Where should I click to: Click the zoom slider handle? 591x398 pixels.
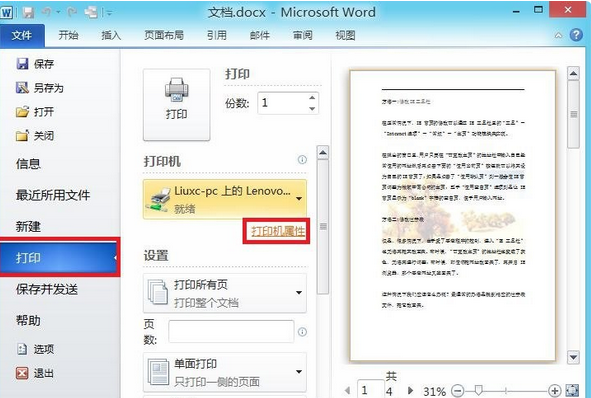click(479, 390)
